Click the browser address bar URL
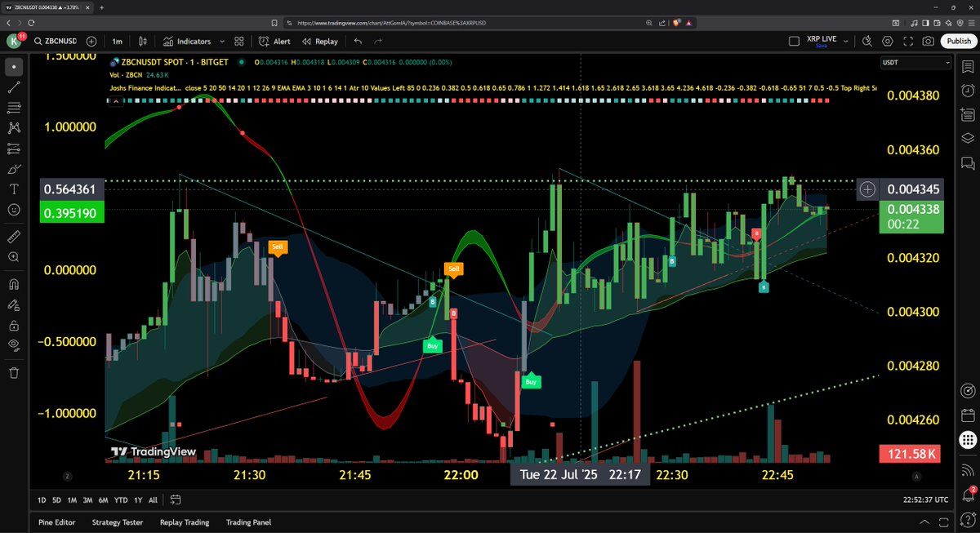Screen dimensions: 980x533 pos(392,23)
